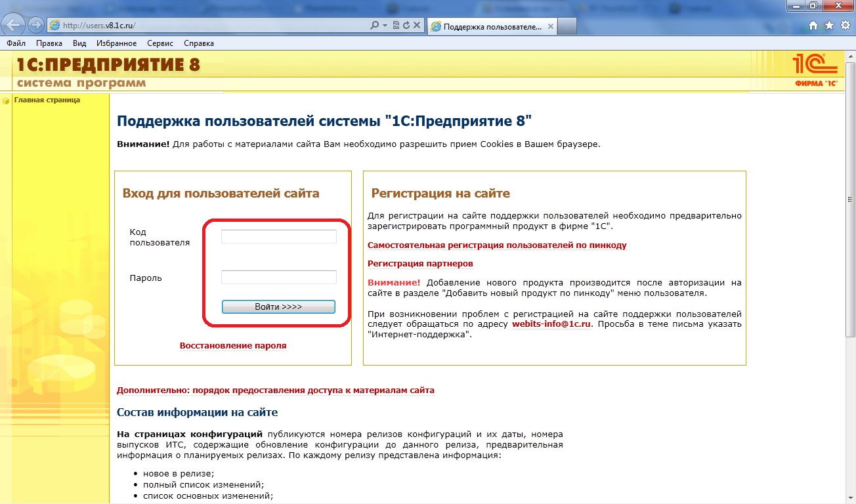Focus the Код пользователя input field
The image size is (856, 504).
[x=279, y=236]
